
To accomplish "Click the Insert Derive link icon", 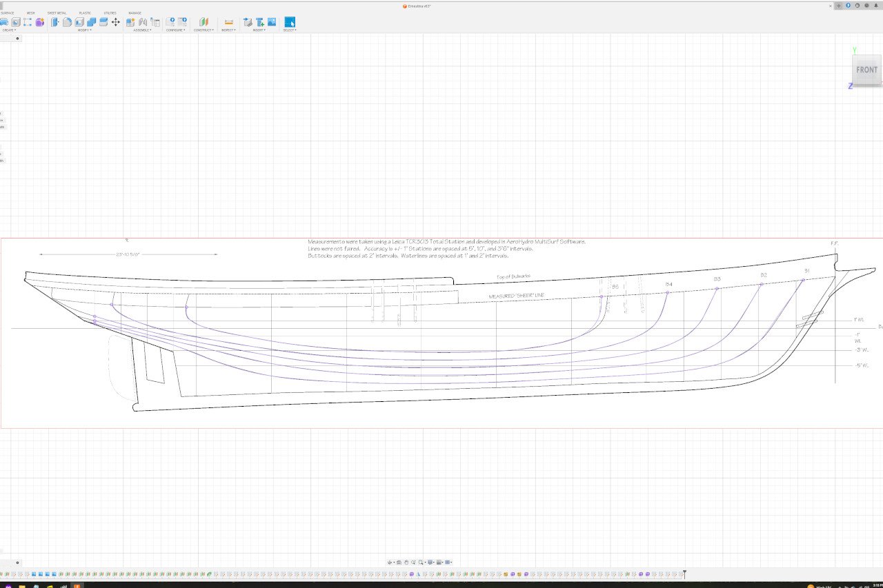I will 248,22.
